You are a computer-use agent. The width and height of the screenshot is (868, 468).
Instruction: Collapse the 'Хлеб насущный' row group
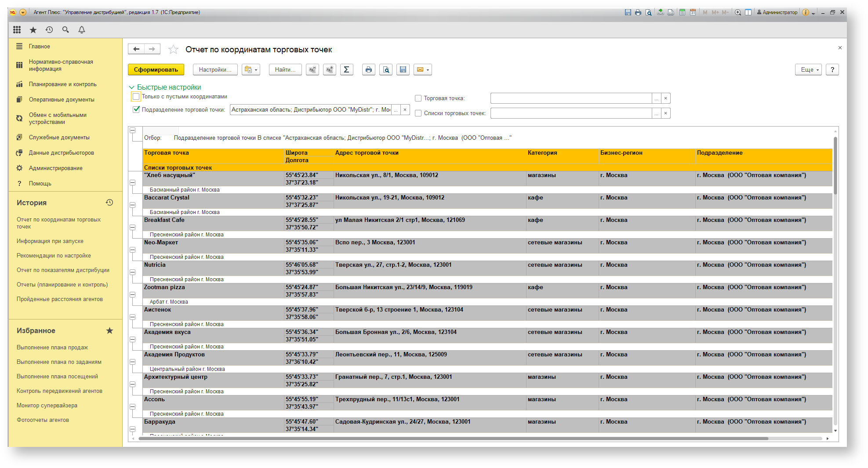132,182
